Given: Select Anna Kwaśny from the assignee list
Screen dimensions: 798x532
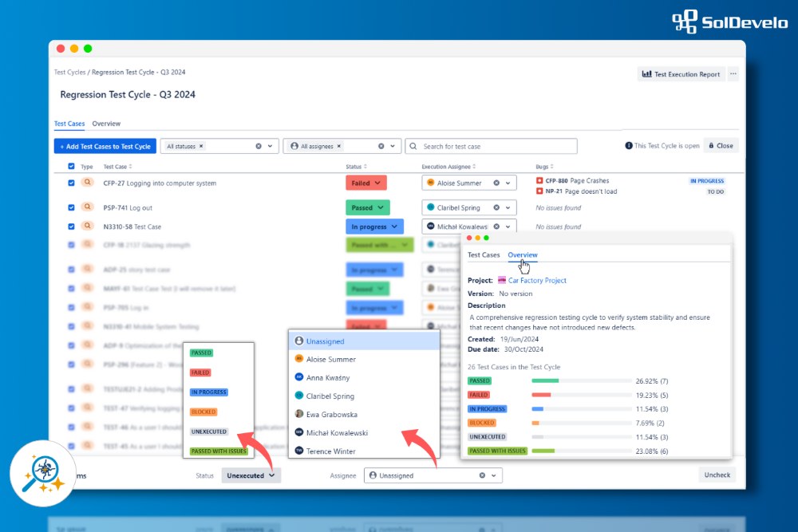Looking at the screenshot, I should pos(327,377).
